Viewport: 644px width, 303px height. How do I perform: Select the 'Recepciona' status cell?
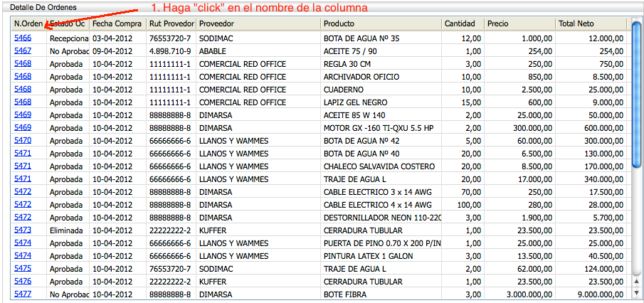point(68,38)
